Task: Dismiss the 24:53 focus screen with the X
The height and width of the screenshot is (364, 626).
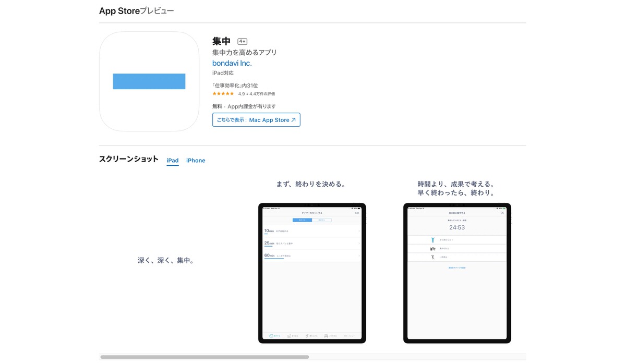Action: [x=503, y=213]
